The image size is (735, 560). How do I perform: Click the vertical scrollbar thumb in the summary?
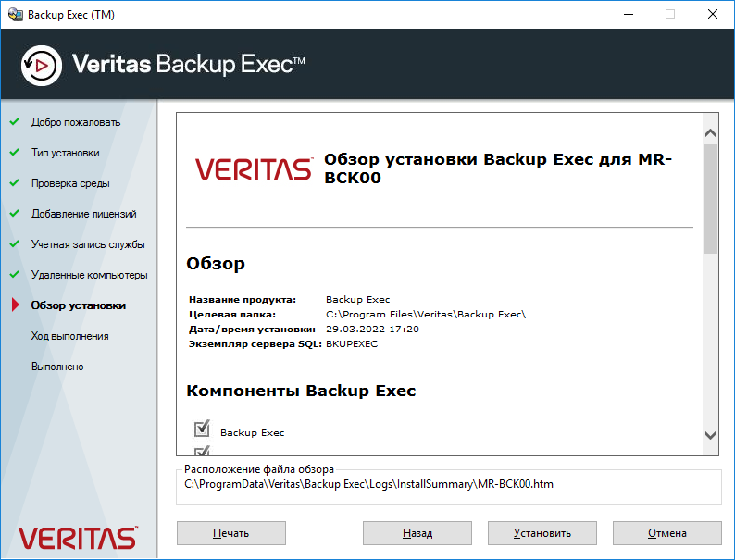[710, 199]
